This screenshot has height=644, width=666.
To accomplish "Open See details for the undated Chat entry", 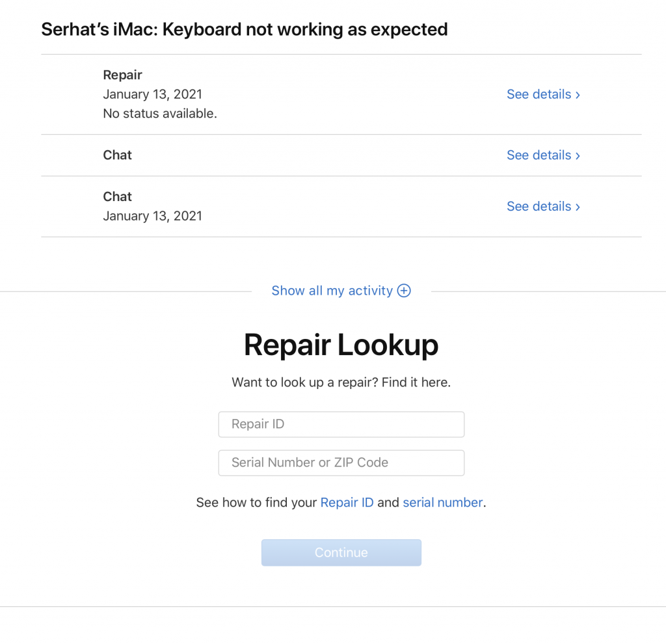I will tap(543, 155).
